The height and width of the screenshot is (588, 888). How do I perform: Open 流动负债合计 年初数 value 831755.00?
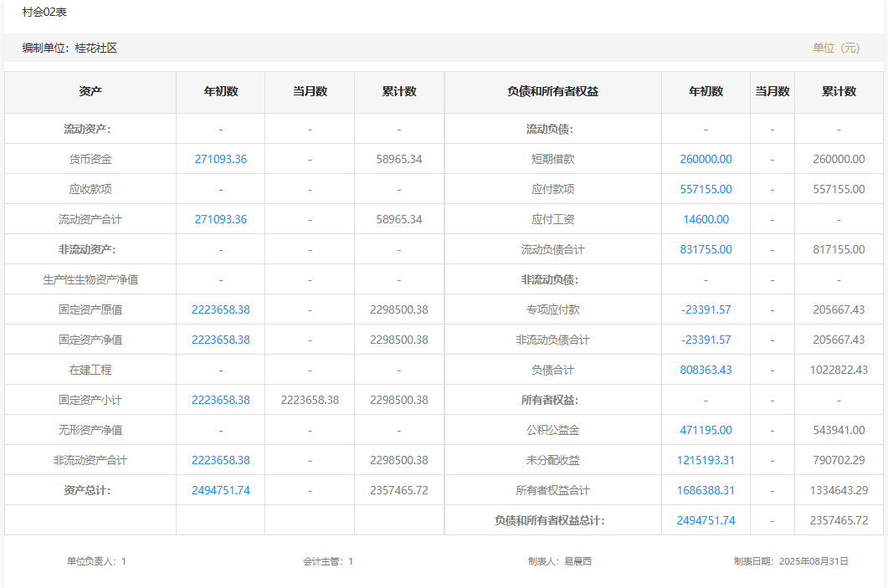pos(706,249)
